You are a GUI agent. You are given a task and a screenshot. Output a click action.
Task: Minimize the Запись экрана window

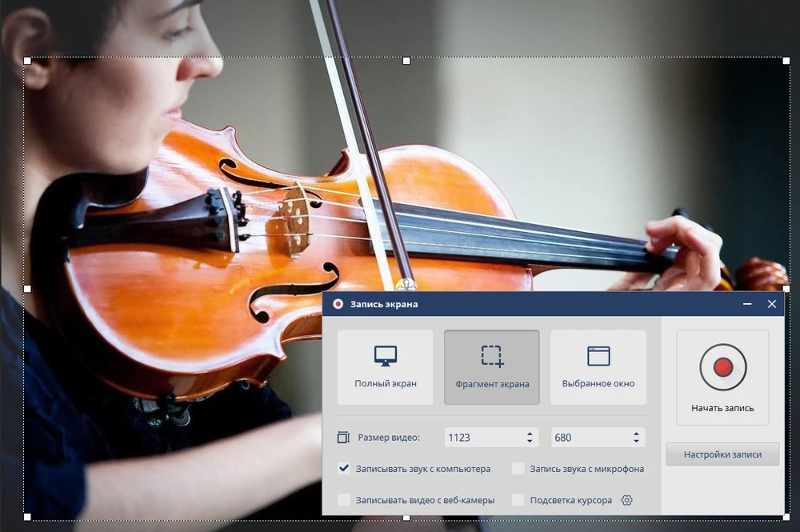pyautogui.click(x=747, y=304)
